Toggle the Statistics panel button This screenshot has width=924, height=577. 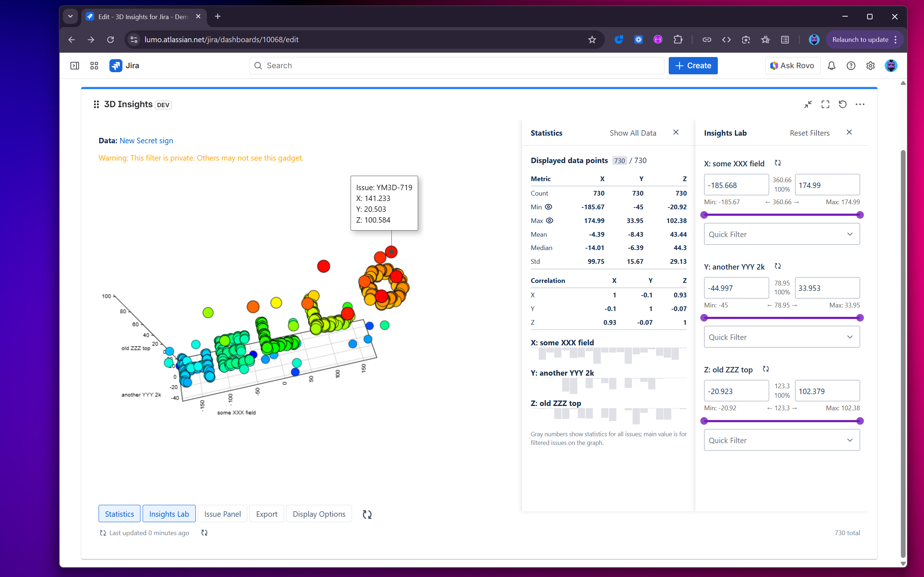click(119, 513)
